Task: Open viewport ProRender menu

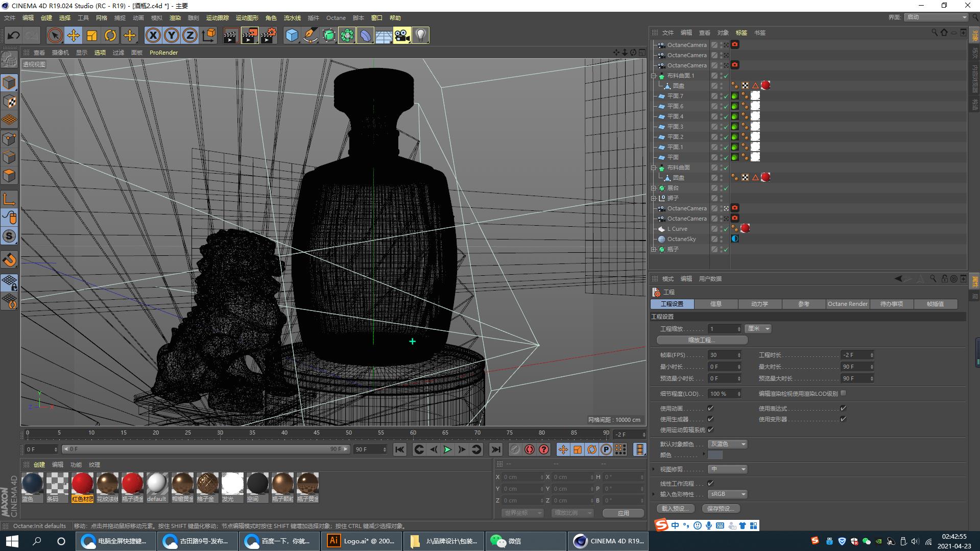Action: [x=163, y=53]
